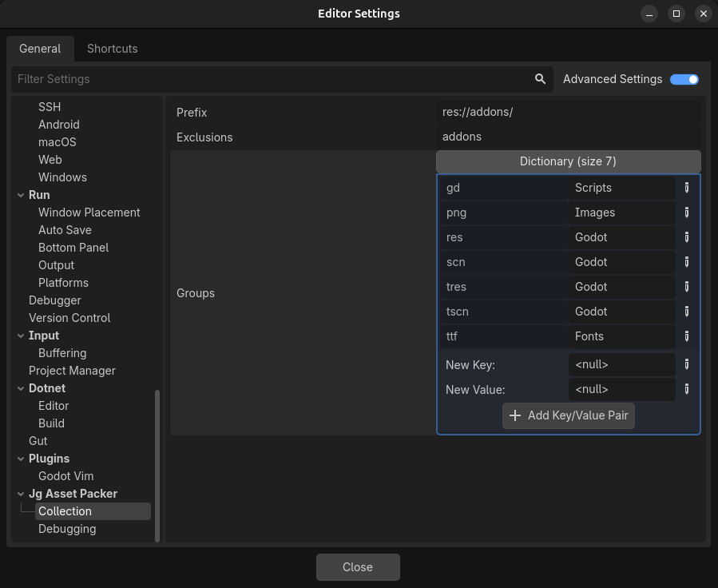Click the pencil icon next to New Value

point(687,390)
